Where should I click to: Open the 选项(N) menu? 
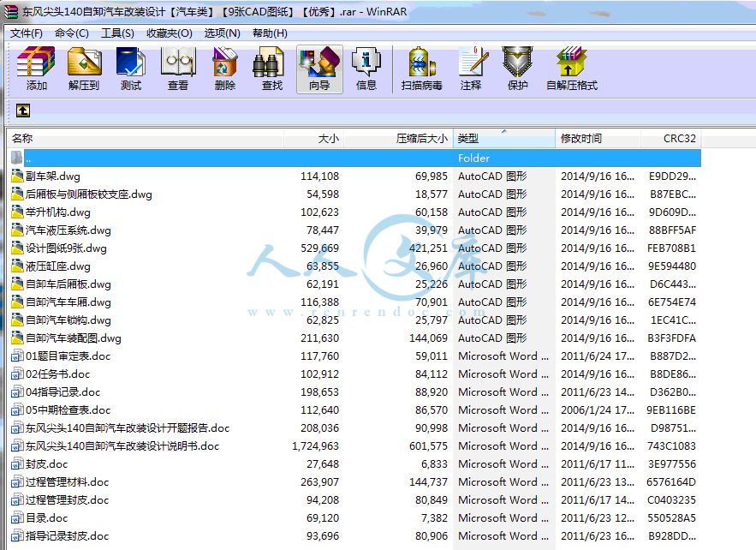point(223,33)
